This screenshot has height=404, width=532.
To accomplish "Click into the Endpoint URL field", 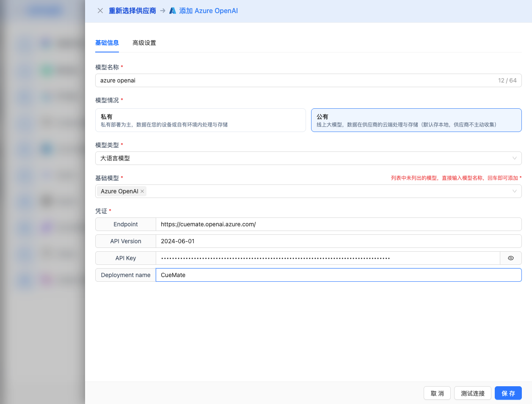I will point(338,224).
